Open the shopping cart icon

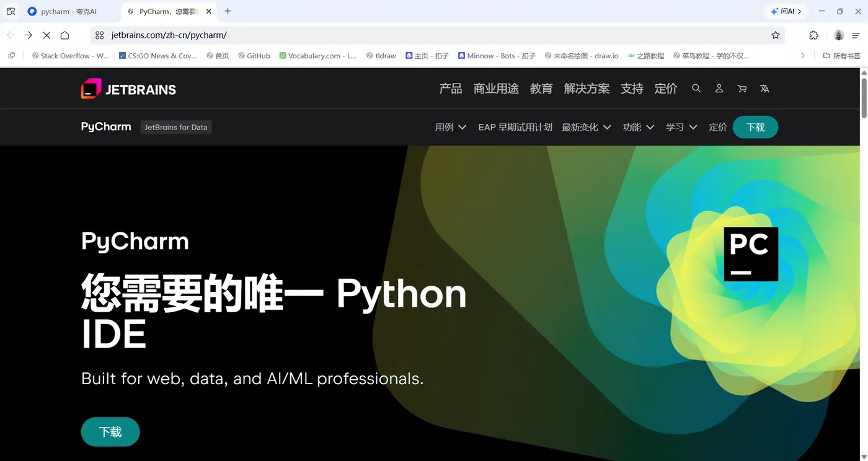(742, 89)
